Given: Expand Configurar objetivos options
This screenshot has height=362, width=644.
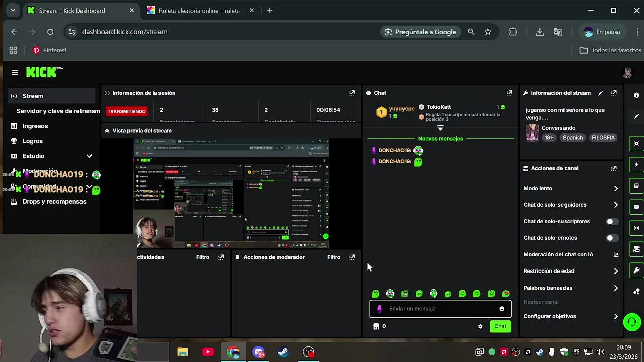Looking at the screenshot, I should pyautogui.click(x=616, y=316).
